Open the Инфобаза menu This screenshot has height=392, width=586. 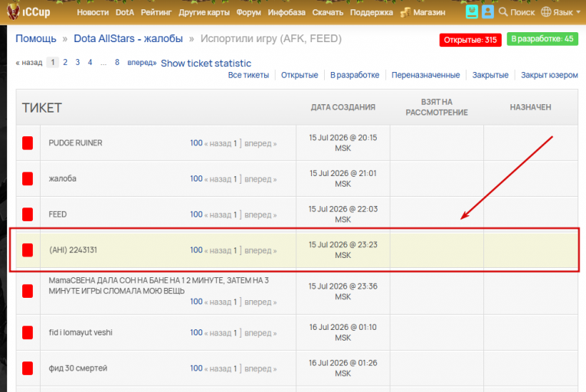coord(286,12)
